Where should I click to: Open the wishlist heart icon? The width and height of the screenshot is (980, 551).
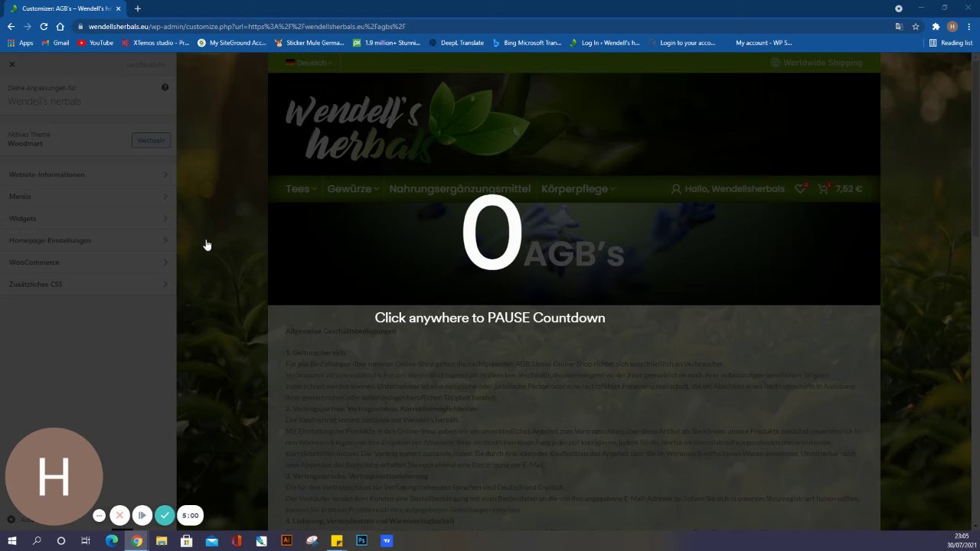801,188
